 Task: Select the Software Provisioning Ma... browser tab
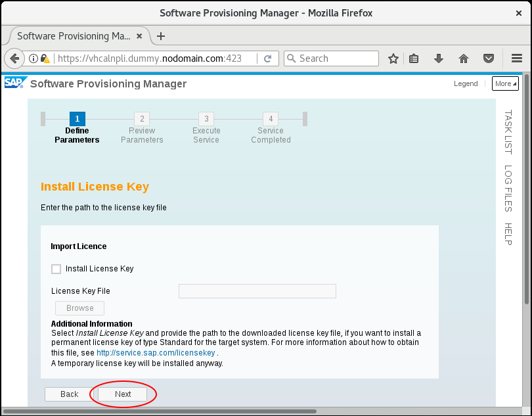click(x=79, y=36)
